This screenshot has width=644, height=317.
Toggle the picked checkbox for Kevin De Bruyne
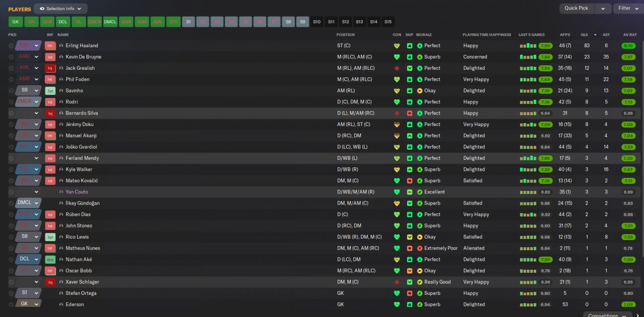[11, 57]
